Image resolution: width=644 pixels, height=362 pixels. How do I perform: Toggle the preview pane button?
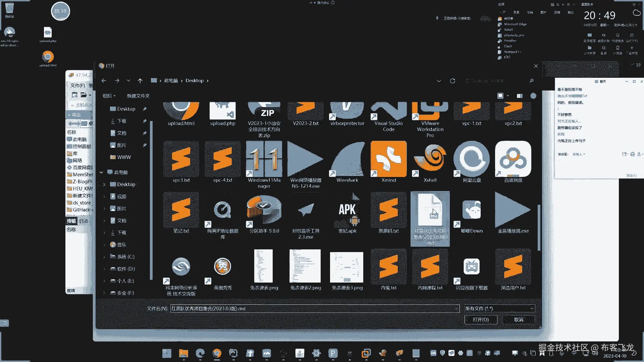(520, 96)
